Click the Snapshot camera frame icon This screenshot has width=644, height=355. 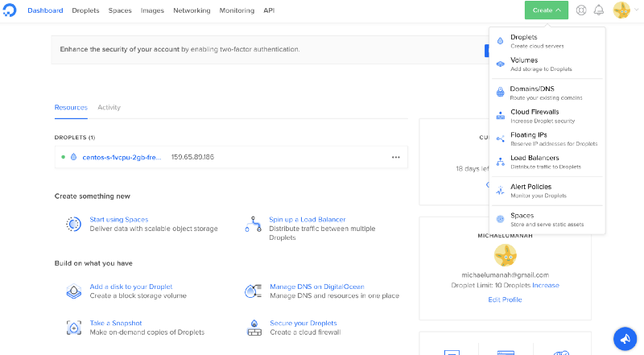click(x=74, y=328)
